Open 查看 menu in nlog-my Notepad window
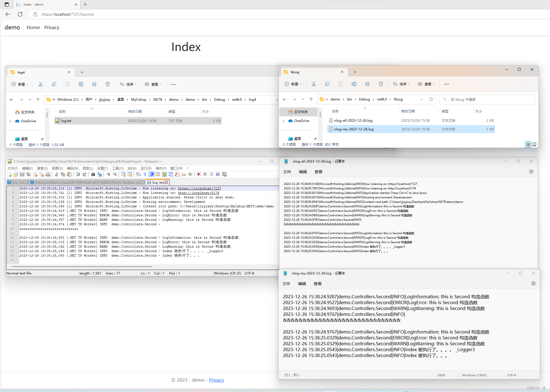This screenshot has height=392, width=550. pos(318,284)
